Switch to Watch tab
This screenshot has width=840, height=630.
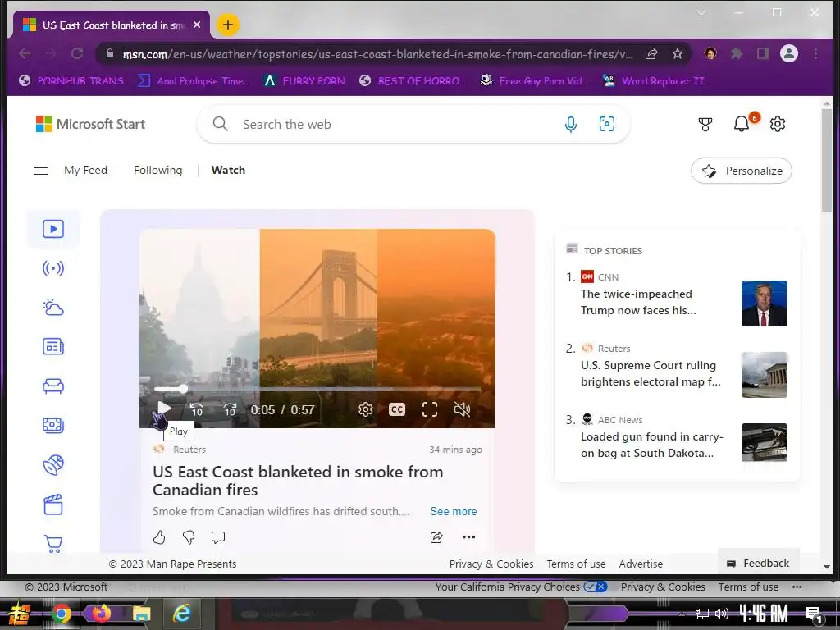tap(228, 170)
